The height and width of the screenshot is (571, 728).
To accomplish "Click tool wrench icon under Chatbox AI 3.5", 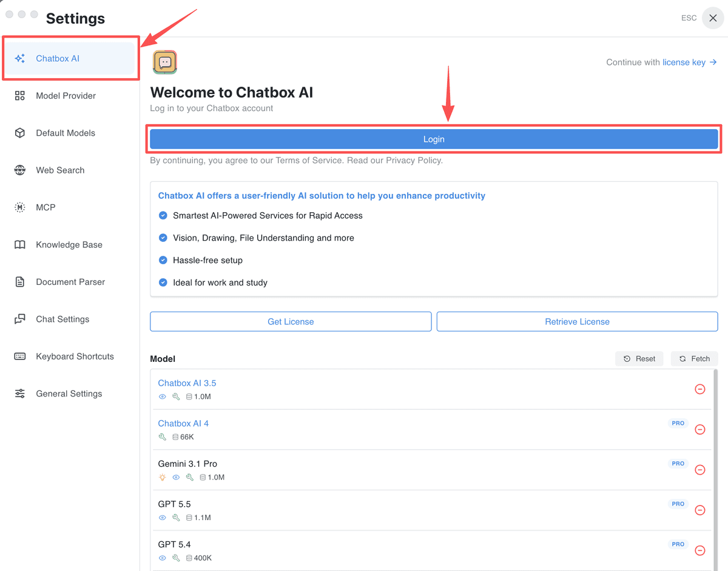I will [176, 397].
